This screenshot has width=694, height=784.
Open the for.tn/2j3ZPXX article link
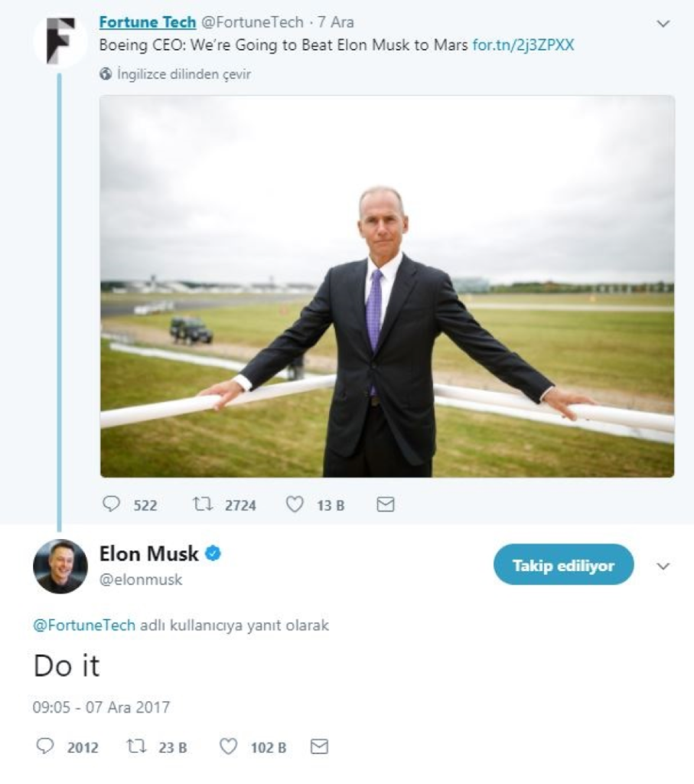pos(523,44)
